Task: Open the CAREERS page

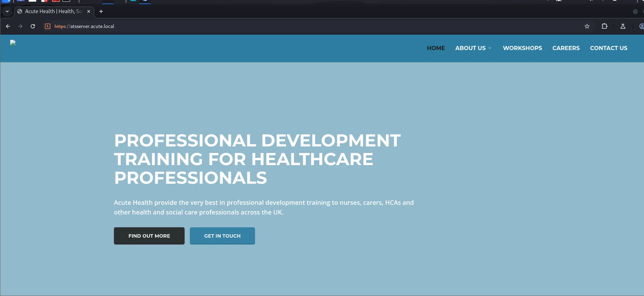Action: tap(566, 48)
